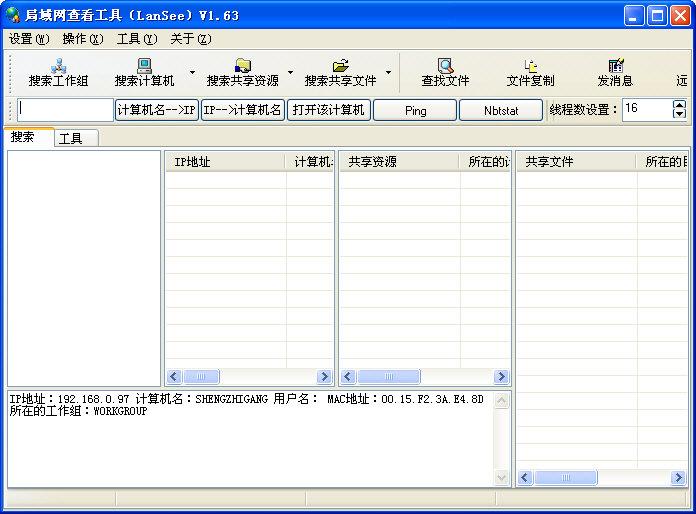Viewport: 696px width, 514px height.
Task: Expand the dropdown arrow beside 搜索计算机
Action: point(192,72)
